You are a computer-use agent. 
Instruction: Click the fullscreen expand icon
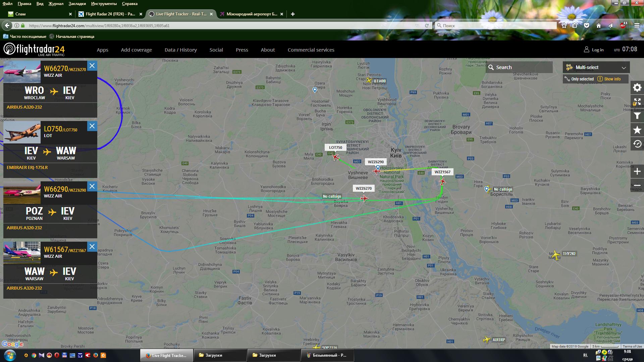click(x=637, y=102)
